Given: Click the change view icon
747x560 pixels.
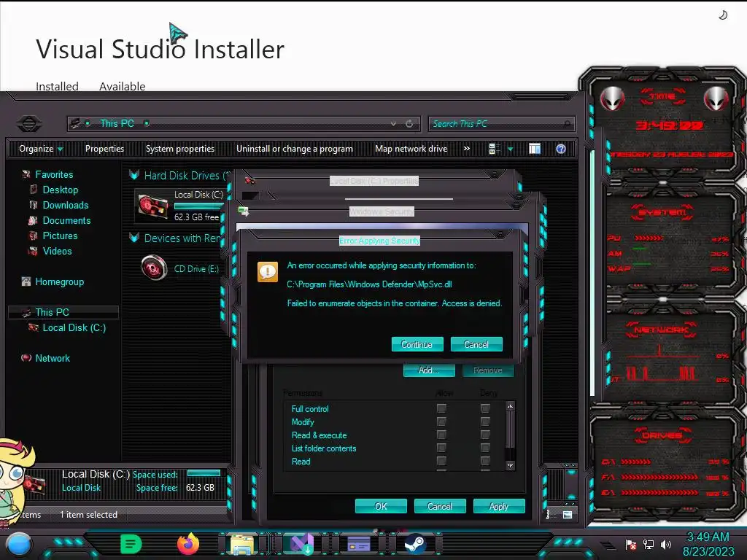Looking at the screenshot, I should tap(494, 149).
